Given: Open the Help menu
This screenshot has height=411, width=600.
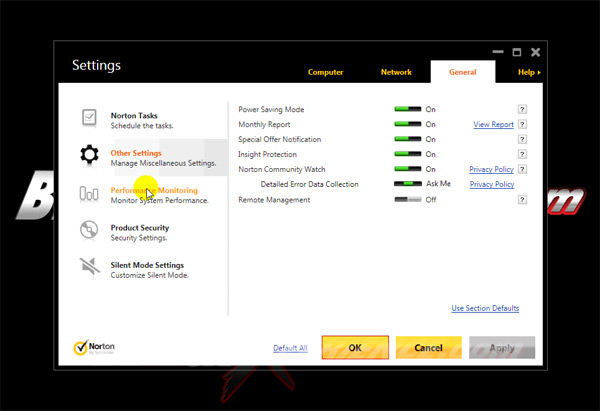Looking at the screenshot, I should coord(529,72).
